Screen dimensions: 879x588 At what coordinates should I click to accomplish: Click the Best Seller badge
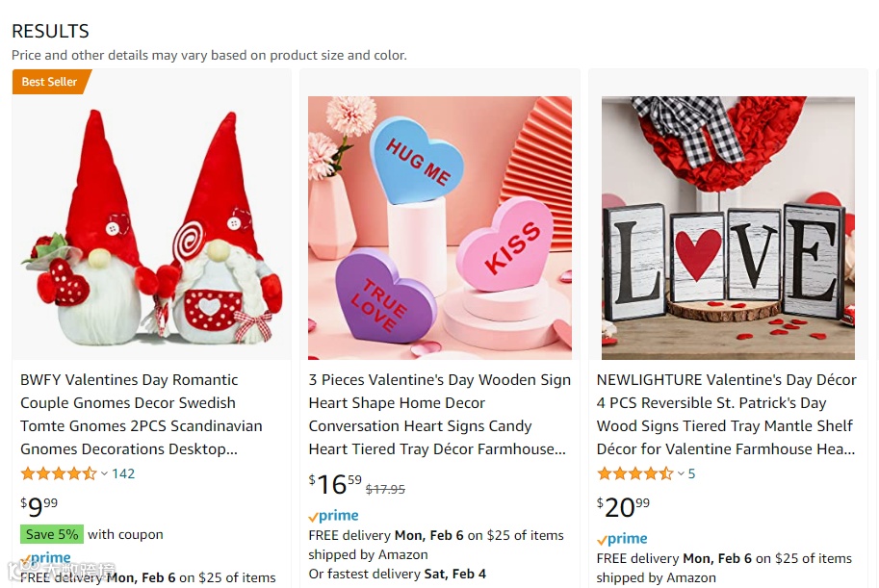coord(49,82)
